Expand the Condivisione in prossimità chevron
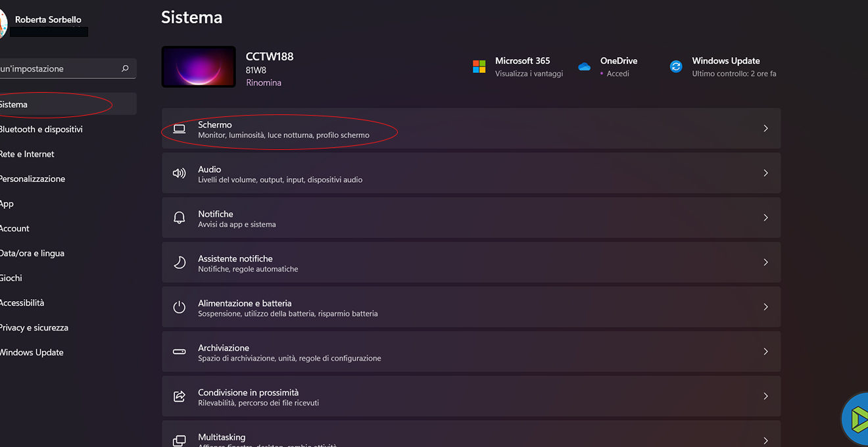 (x=765, y=396)
